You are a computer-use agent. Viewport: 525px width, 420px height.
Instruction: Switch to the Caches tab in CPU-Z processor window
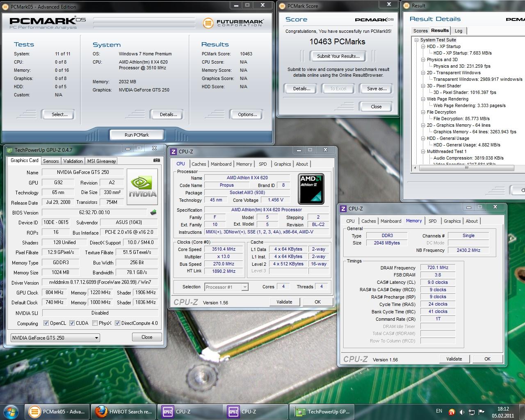point(199,164)
